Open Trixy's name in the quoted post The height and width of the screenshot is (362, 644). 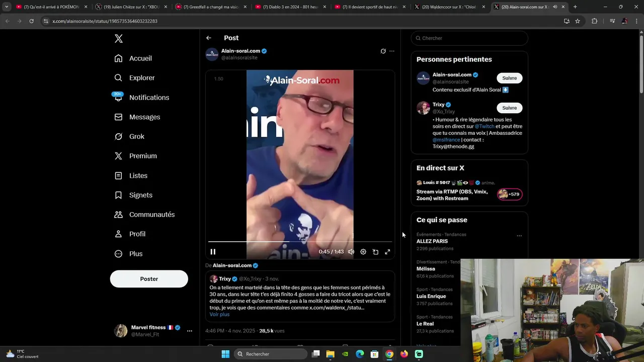[225, 279]
